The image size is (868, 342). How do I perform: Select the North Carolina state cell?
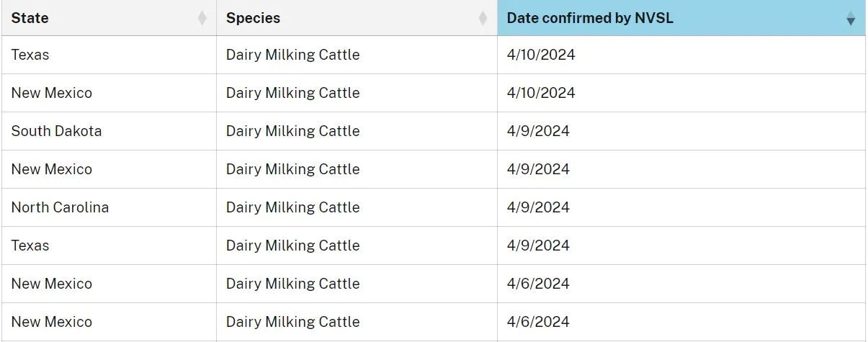pos(60,207)
